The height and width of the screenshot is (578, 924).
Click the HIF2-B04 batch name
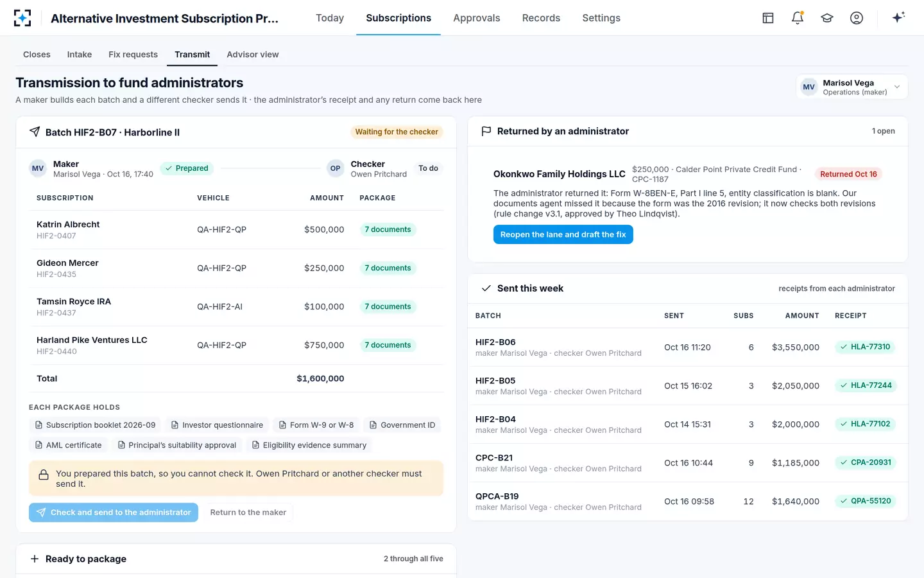(x=495, y=419)
